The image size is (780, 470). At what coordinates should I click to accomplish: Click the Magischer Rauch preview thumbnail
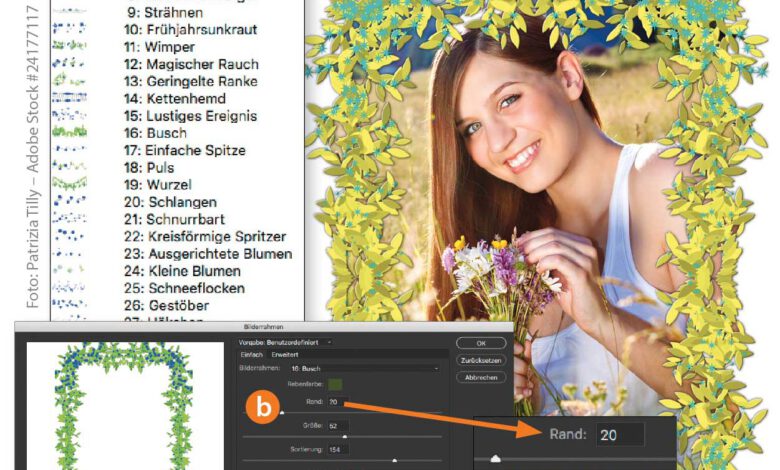pyautogui.click(x=70, y=63)
